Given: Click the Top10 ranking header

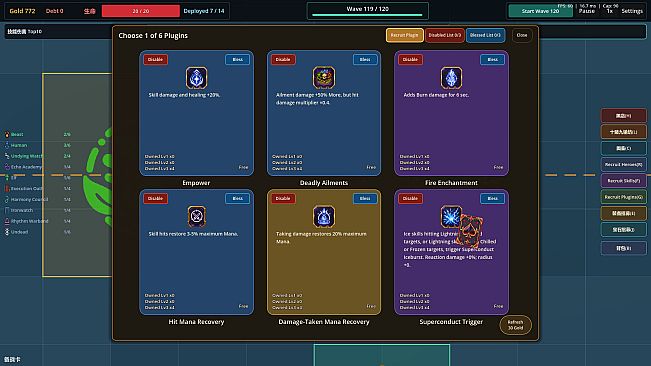Looking at the screenshot, I should (x=24, y=31).
